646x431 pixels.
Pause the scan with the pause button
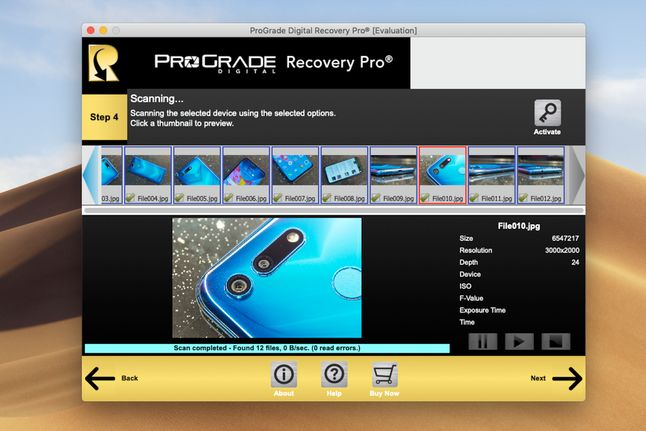(483, 342)
